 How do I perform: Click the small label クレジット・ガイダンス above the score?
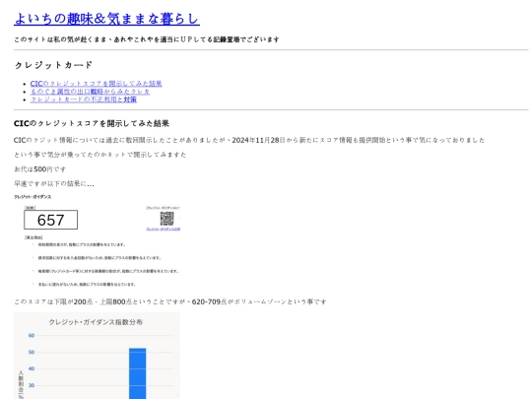click(33, 197)
